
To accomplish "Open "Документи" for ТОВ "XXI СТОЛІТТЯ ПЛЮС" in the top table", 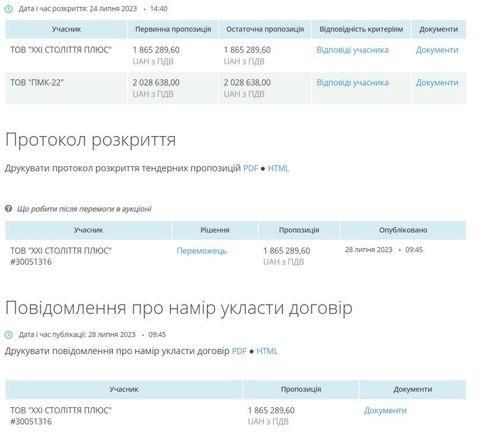I will coord(439,49).
